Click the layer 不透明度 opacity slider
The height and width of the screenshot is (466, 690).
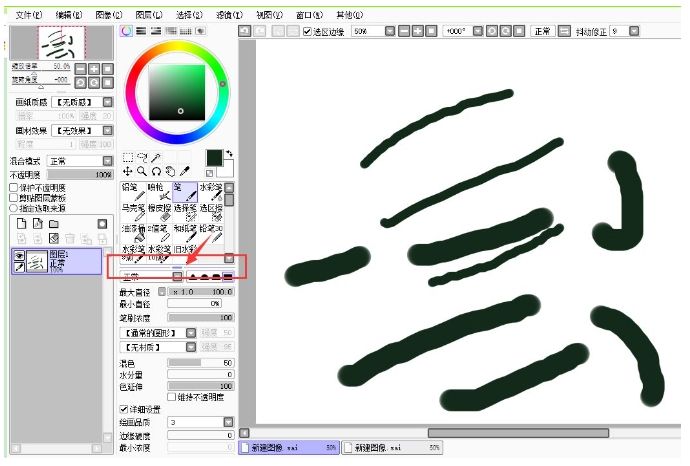[x=80, y=175]
